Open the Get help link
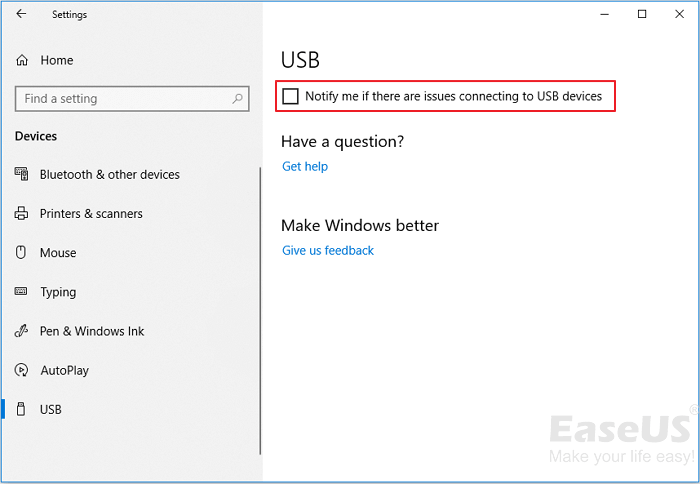The image size is (700, 484). (305, 166)
